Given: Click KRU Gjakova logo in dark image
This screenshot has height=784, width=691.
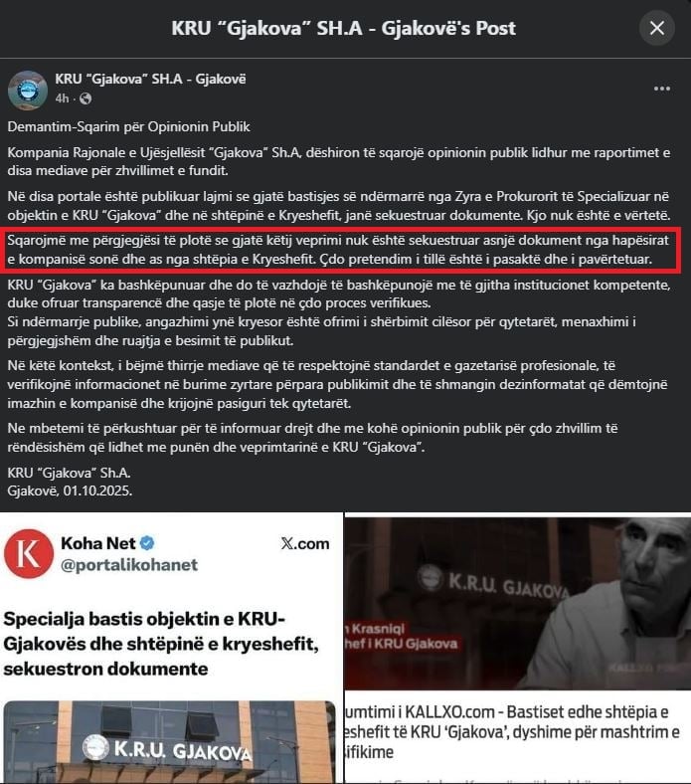Looking at the screenshot, I should tap(431, 578).
